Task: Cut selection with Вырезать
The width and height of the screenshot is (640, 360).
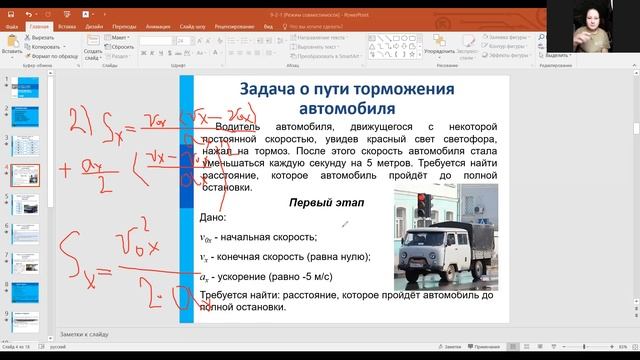Action: click(x=40, y=38)
